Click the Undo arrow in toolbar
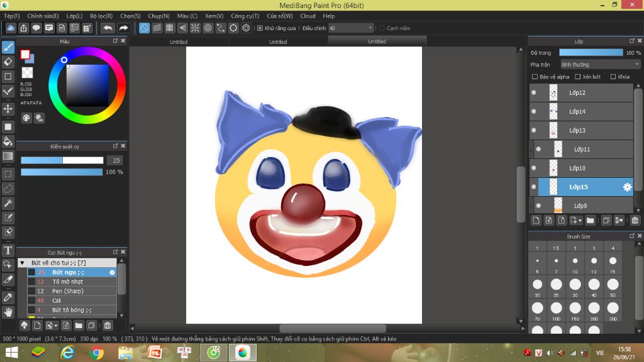 click(108, 28)
